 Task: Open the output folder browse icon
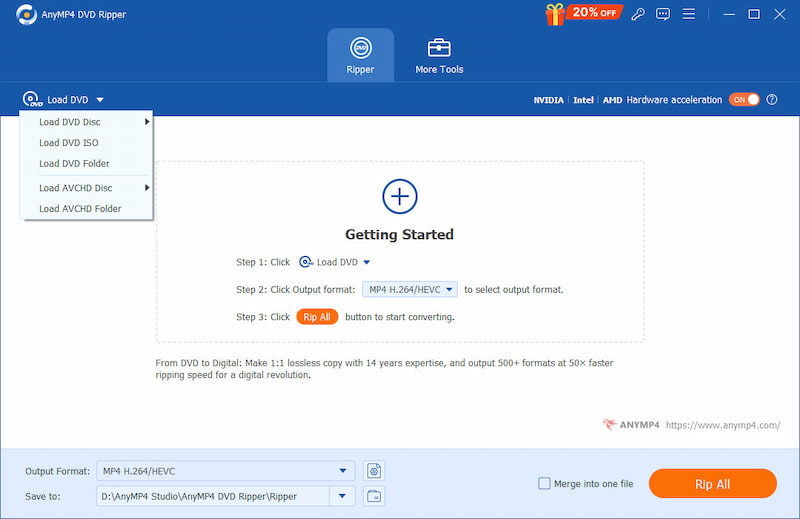tap(374, 496)
